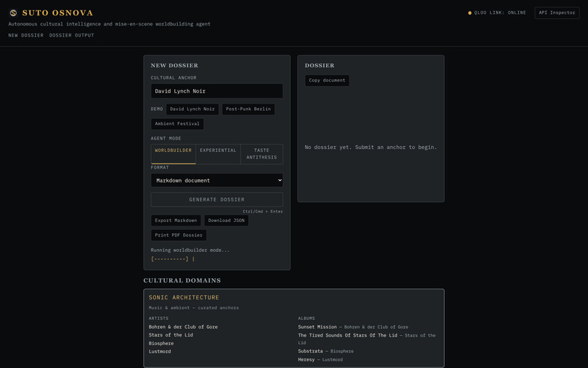
Task: Click 'Running worldbuilder mode...' status text
Action: [x=190, y=250]
